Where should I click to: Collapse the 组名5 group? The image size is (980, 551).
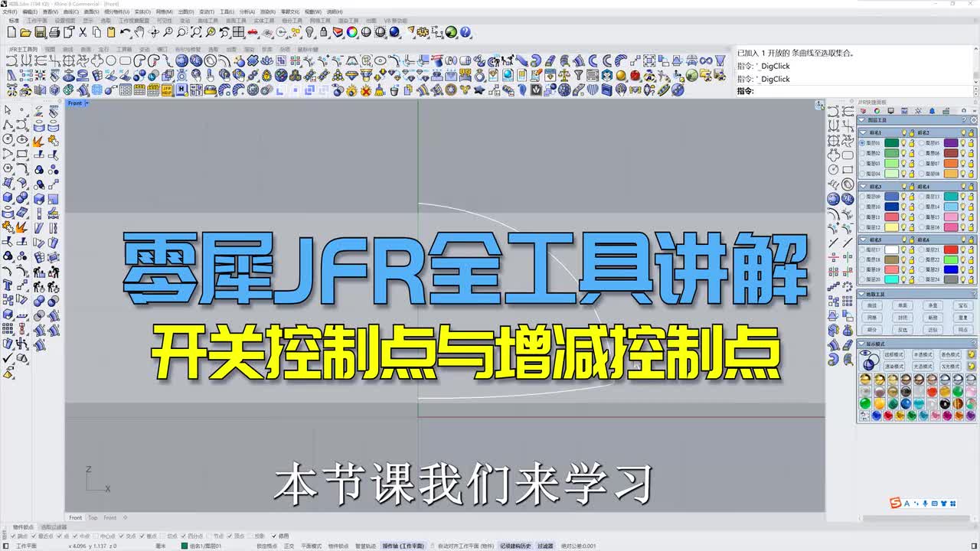(864, 240)
